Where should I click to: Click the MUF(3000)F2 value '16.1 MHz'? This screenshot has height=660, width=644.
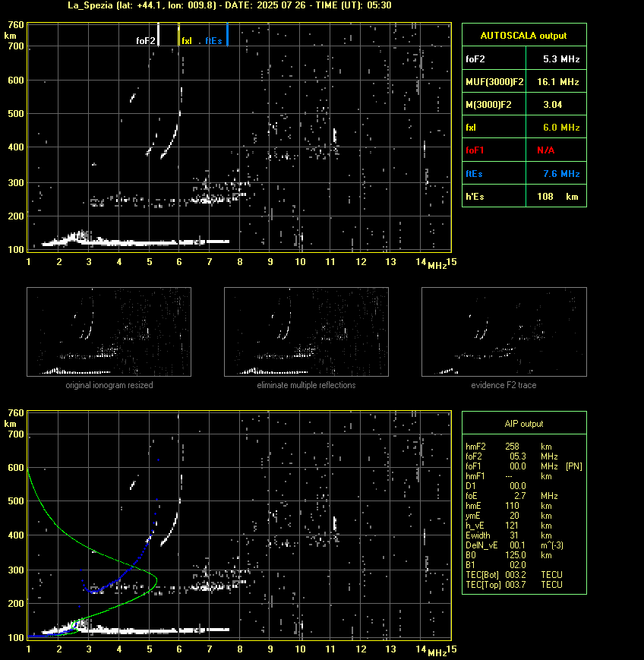pyautogui.click(x=558, y=82)
